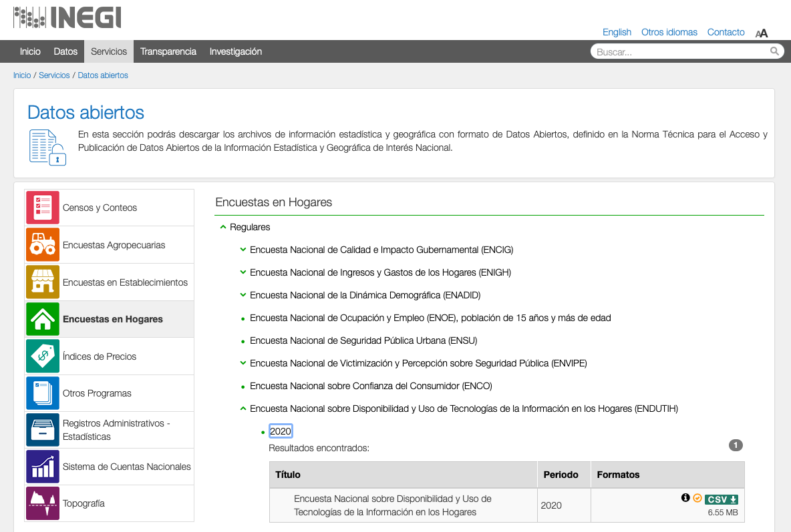The height and width of the screenshot is (532, 791).
Task: Expand the ENCIG survey entry
Action: coord(243,250)
